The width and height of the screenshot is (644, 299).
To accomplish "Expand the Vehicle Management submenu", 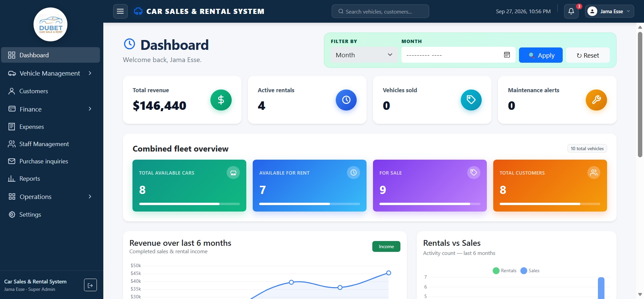I will pyautogui.click(x=90, y=73).
